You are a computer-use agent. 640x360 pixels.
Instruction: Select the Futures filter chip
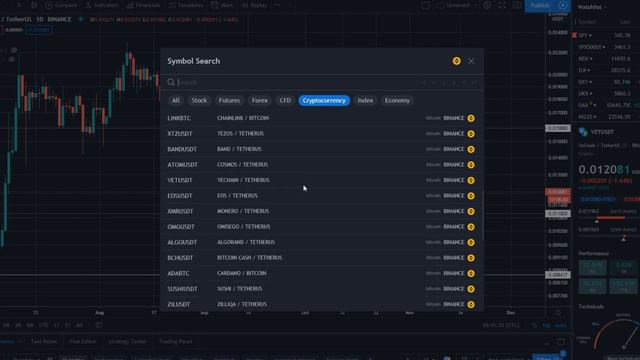229,100
